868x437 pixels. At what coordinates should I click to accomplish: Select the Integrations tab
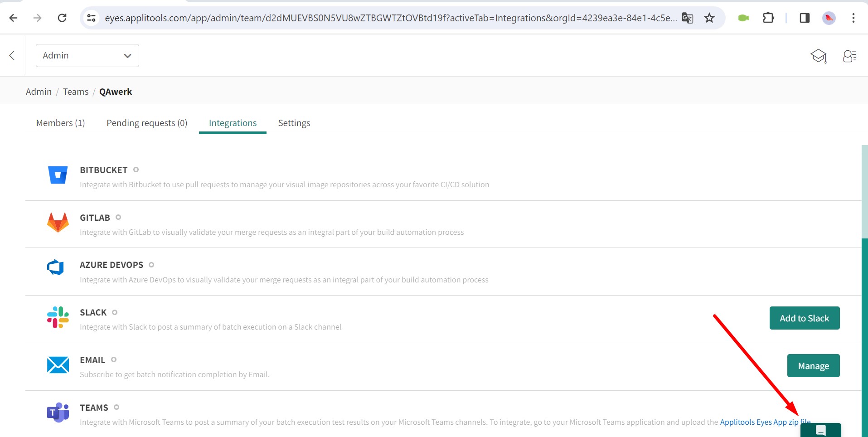(x=233, y=123)
